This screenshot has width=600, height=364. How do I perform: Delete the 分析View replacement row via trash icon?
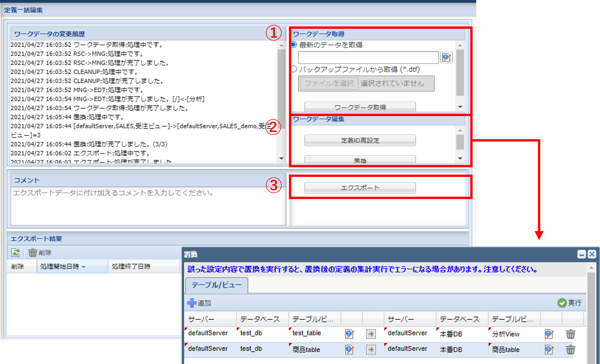tap(571, 334)
